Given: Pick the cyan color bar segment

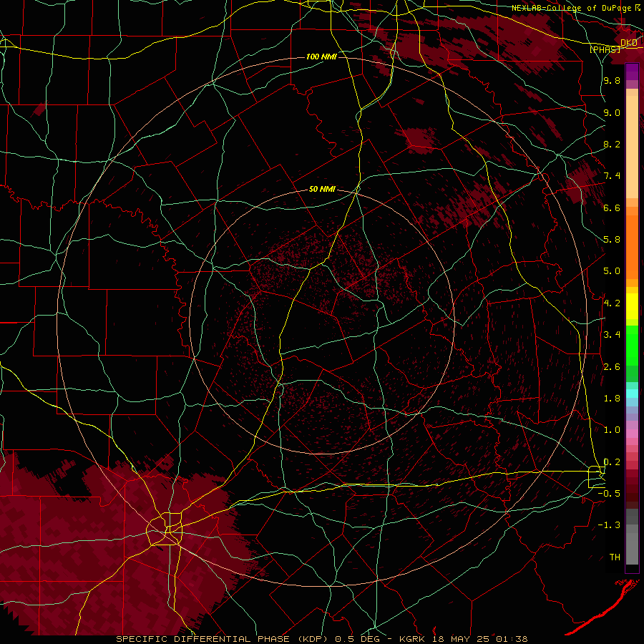Looking at the screenshot, I should tap(632, 393).
